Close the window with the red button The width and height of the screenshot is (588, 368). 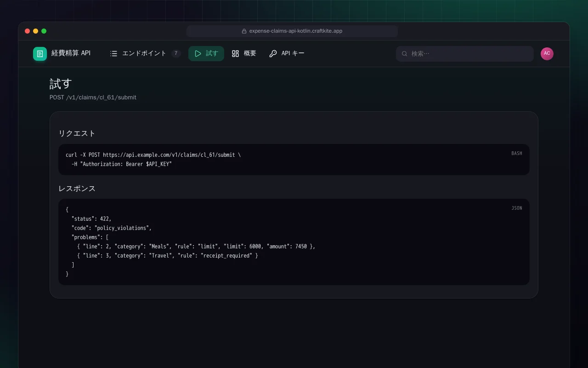coord(28,31)
